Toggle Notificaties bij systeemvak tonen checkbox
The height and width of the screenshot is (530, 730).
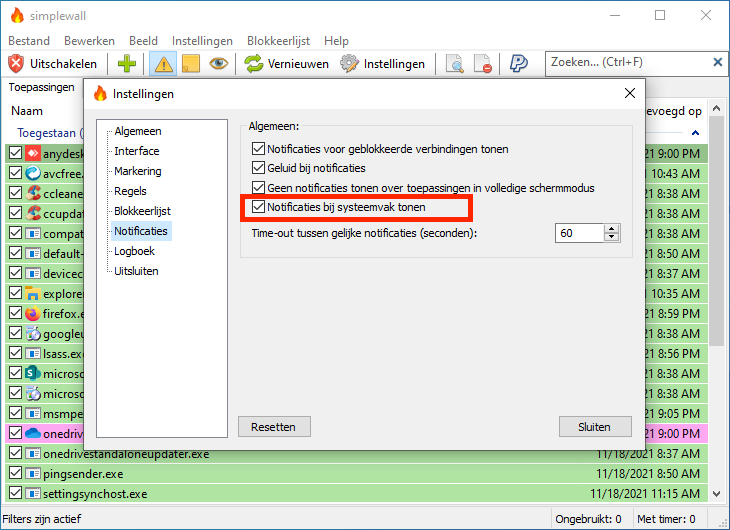tap(259, 208)
